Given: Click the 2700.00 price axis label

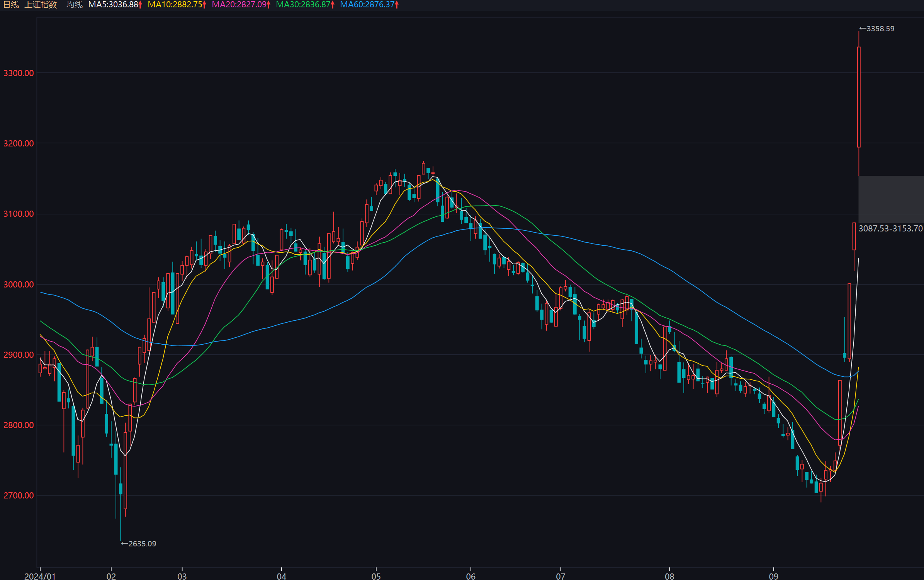Looking at the screenshot, I should pos(19,495).
